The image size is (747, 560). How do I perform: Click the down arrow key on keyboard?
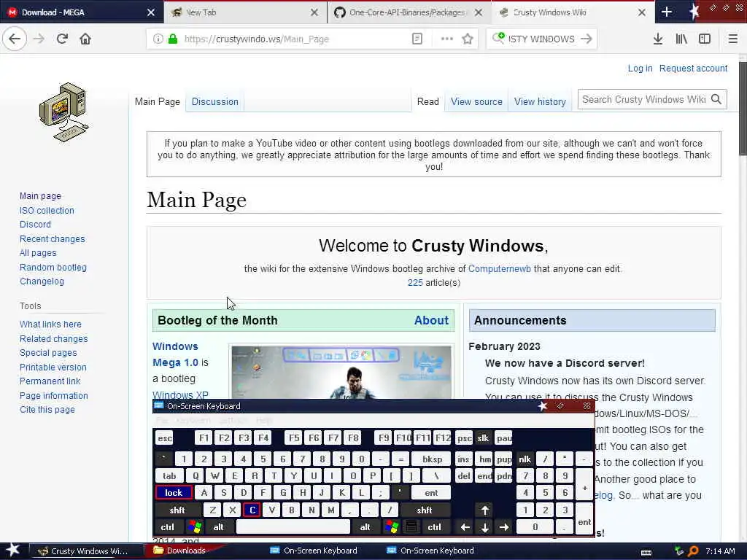coord(484,526)
